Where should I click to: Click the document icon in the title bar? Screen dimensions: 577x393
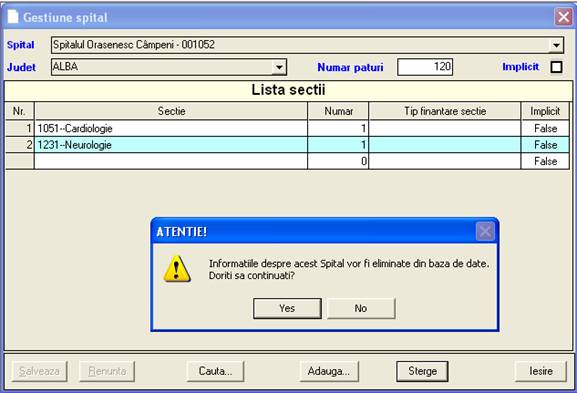[13, 17]
